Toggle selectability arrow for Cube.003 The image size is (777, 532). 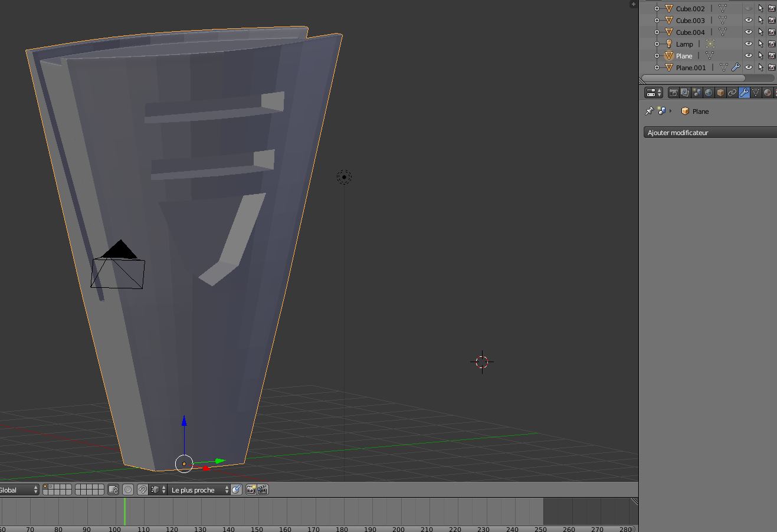point(760,20)
